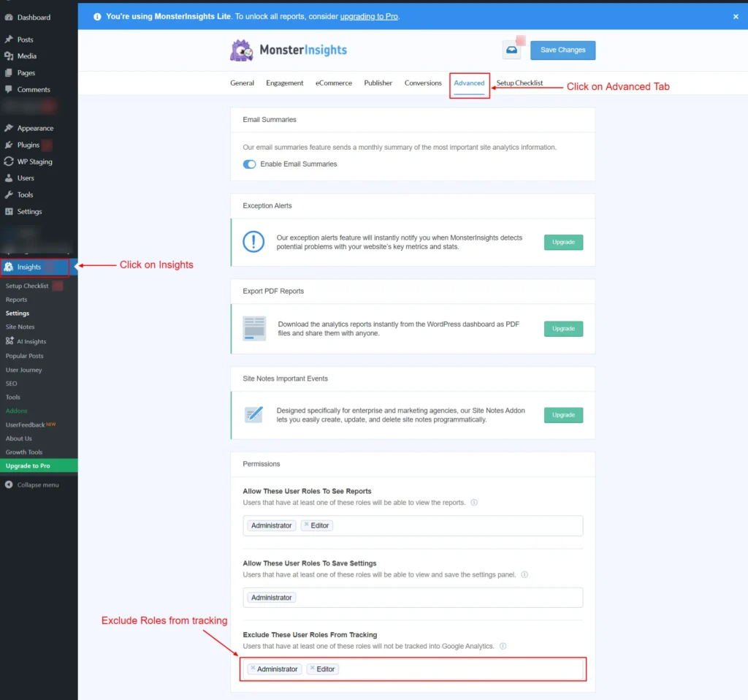This screenshot has width=748, height=700.
Task: Click Upgrade on the Exception Alerts feature
Action: 562,241
